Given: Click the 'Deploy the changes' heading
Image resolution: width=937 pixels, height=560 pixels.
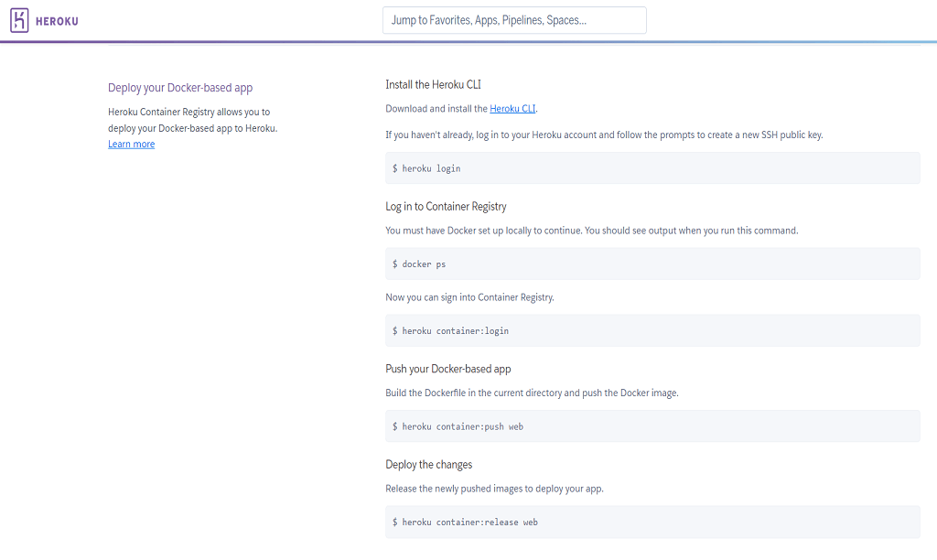Looking at the screenshot, I should (429, 465).
